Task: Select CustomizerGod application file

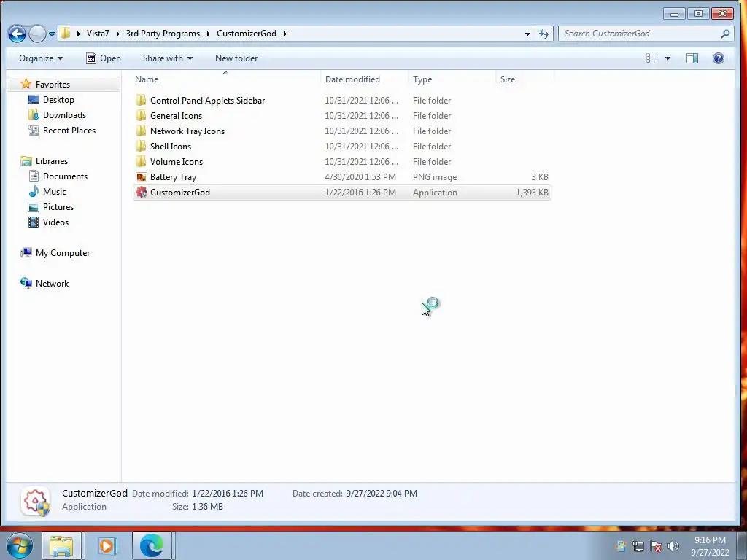Action: pos(342,192)
